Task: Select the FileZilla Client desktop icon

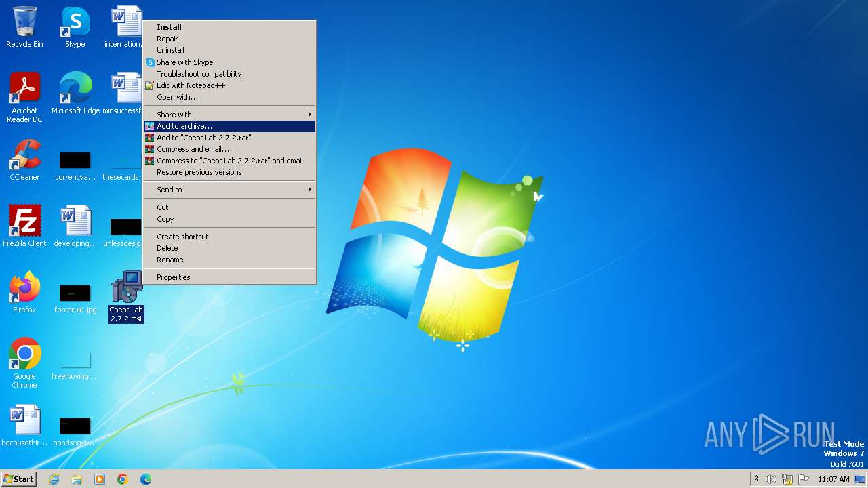Action: (x=24, y=226)
